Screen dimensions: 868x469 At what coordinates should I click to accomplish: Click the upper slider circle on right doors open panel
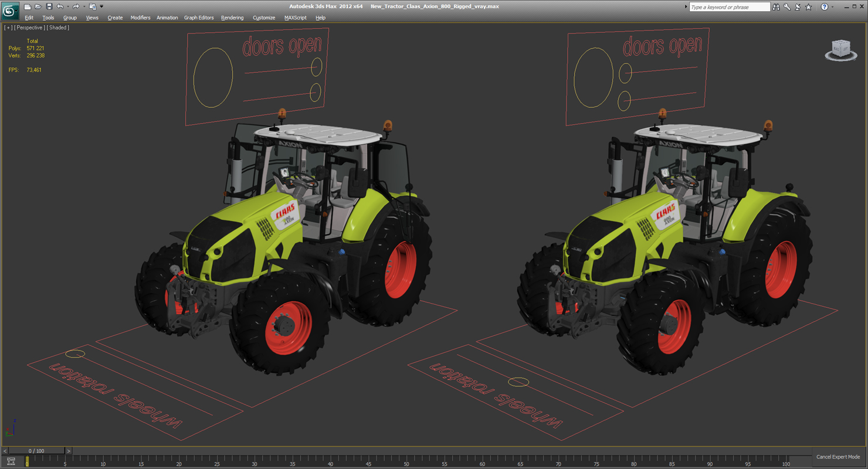click(625, 73)
